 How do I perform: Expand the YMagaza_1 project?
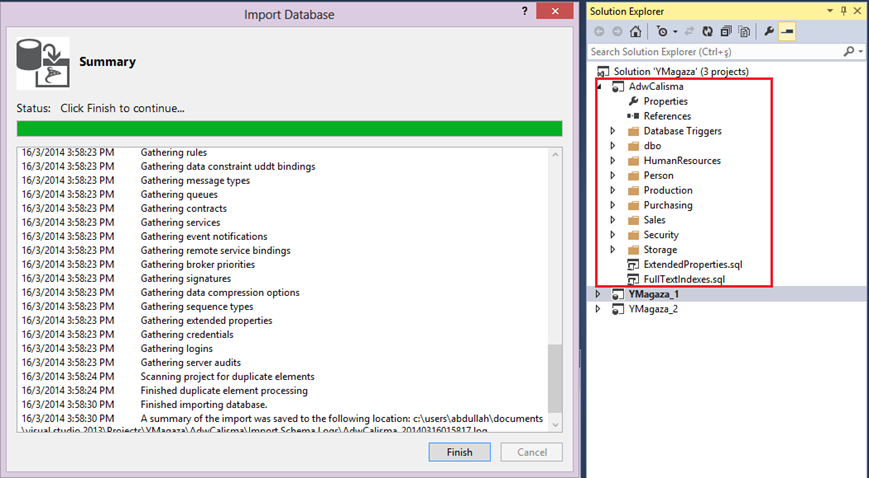pyautogui.click(x=598, y=294)
